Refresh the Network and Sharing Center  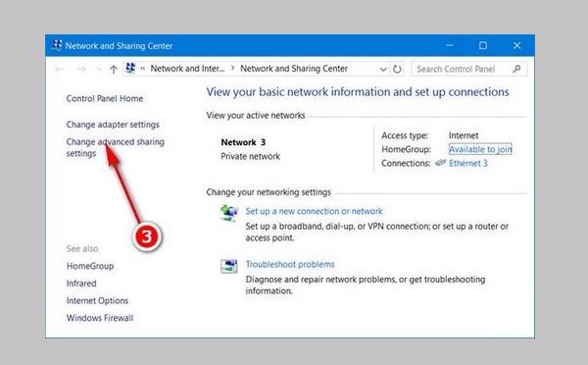(x=397, y=69)
